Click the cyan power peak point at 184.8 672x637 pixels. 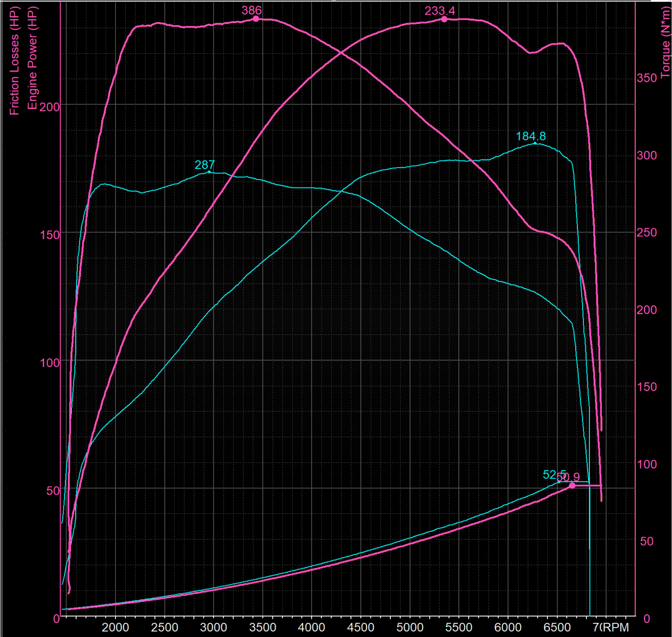535,143
